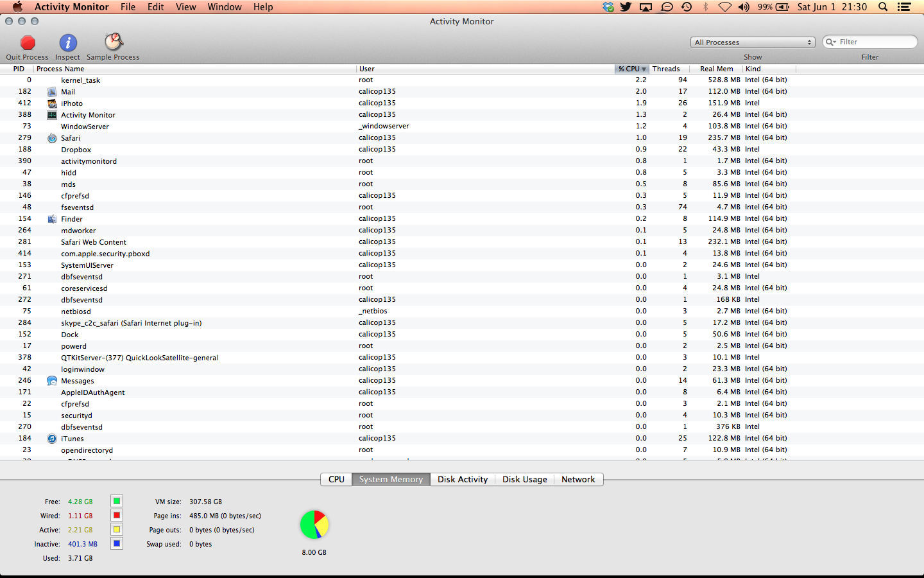This screenshot has height=578, width=924.
Task: Click the memory pie chart
Action: click(x=314, y=525)
